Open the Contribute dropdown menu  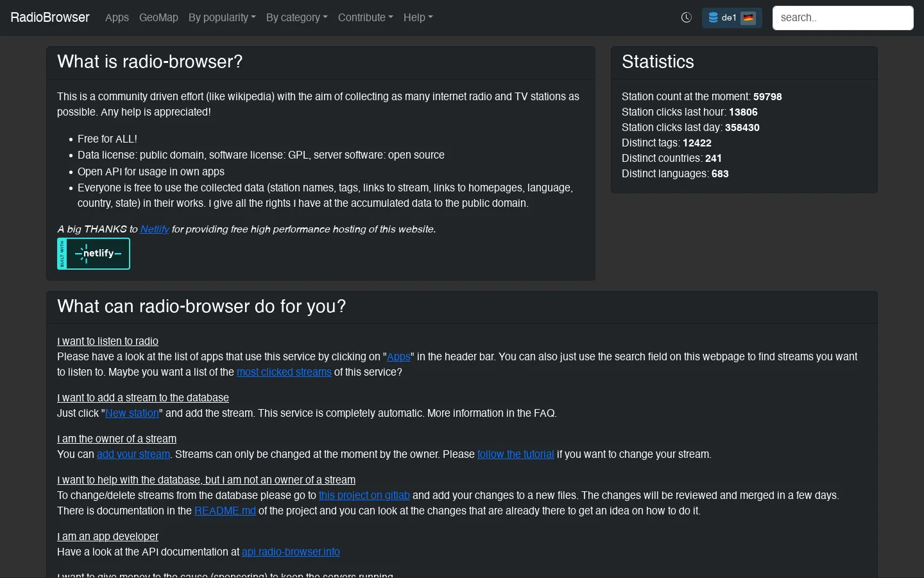coord(366,18)
